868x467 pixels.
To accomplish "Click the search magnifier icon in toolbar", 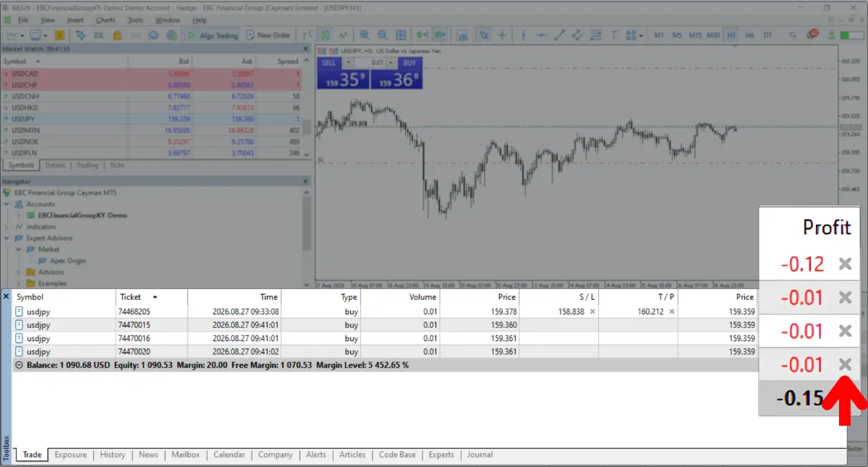I will click(x=793, y=35).
